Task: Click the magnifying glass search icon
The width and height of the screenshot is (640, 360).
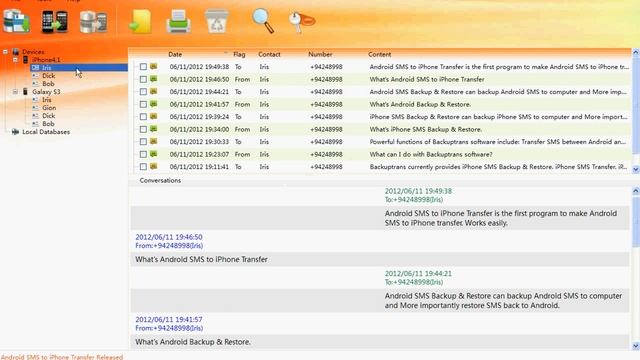Action: (263, 21)
